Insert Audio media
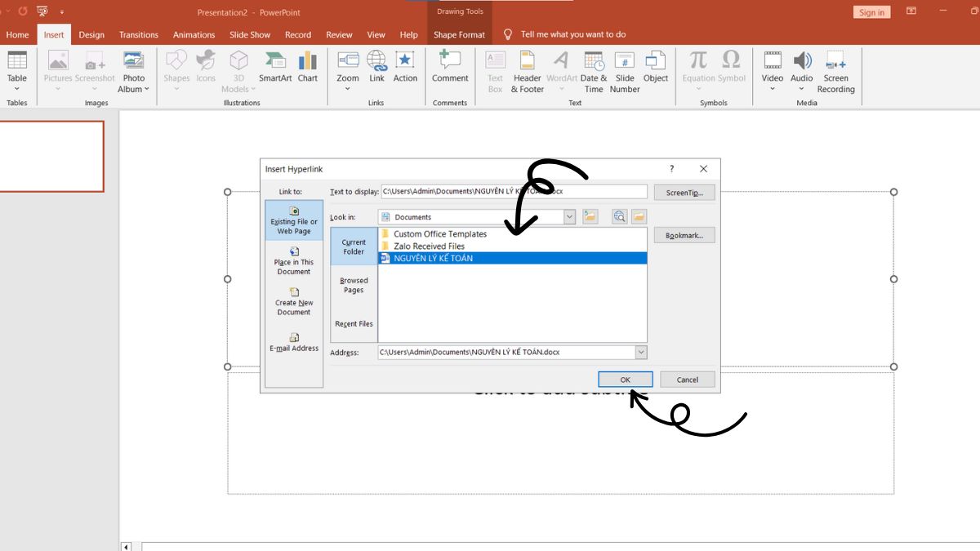This screenshot has width=980, height=551. [802, 72]
